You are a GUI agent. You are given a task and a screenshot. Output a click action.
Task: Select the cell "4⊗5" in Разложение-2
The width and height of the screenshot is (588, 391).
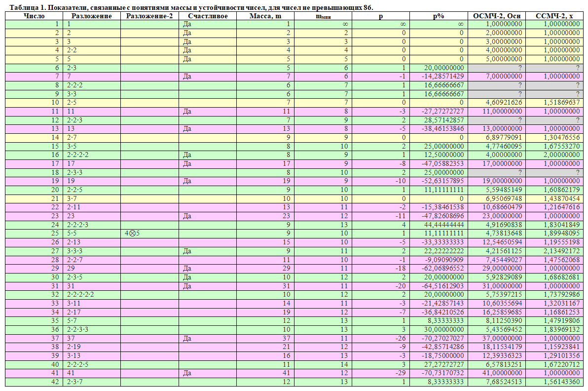pos(132,234)
